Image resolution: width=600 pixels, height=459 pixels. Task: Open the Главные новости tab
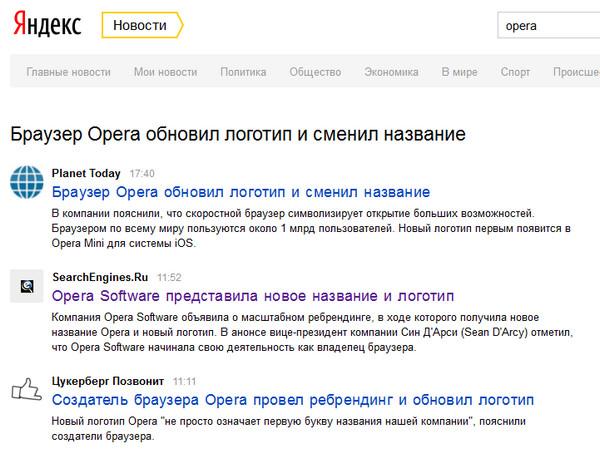[x=69, y=72]
